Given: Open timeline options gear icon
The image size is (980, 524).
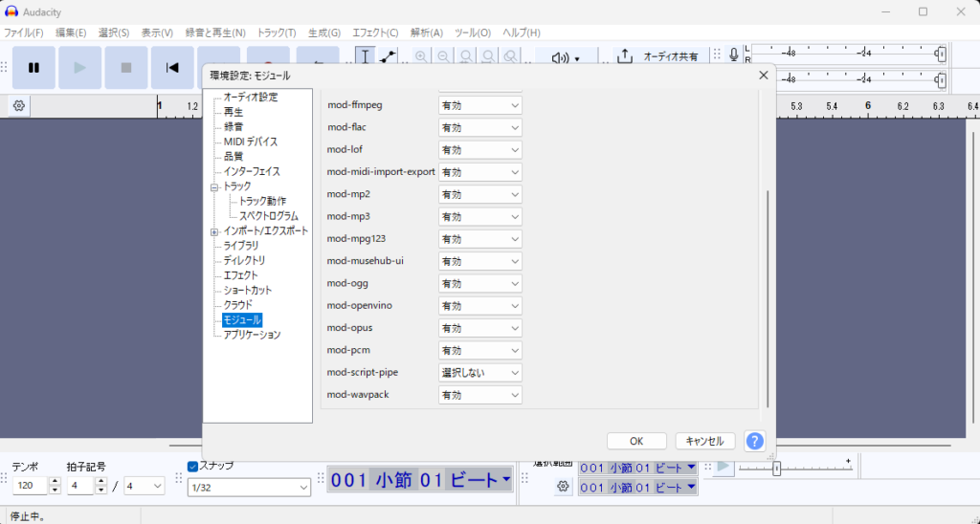Looking at the screenshot, I should 19,105.
